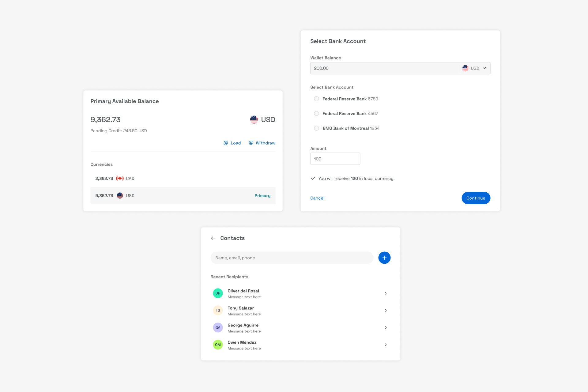The height and width of the screenshot is (392, 588).
Task: Expand Tony Salazar's contact chevron
Action: click(x=386, y=311)
